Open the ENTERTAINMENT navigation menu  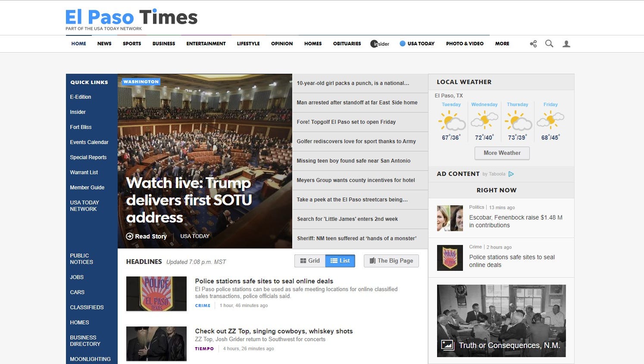[x=206, y=44]
